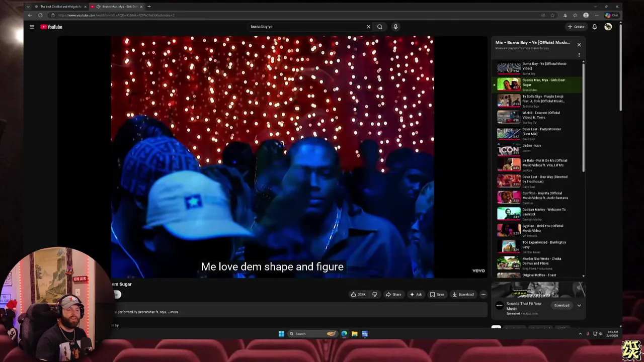Open the YouTube hamburger guide menu
The width and height of the screenshot is (644, 362).
coord(32,27)
